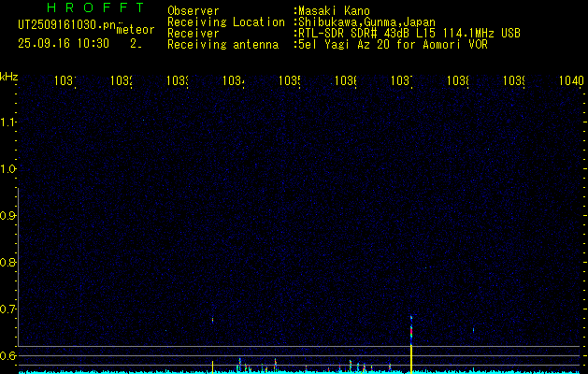Screen dimensions: 588x374
Task: Click the Observer field label
Action: 194,11
